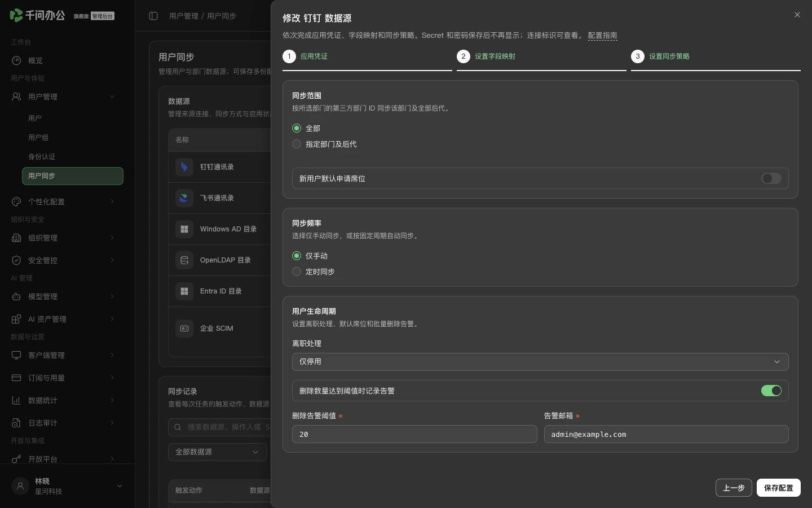
Task: Expand AI 资产管理 submenu chevron
Action: pyautogui.click(x=112, y=319)
